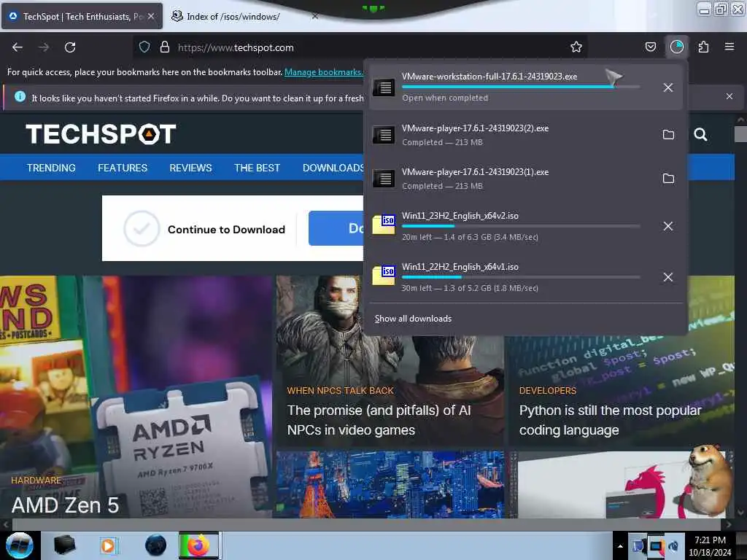
Task: Click the blue download button in ad
Action: point(336,228)
